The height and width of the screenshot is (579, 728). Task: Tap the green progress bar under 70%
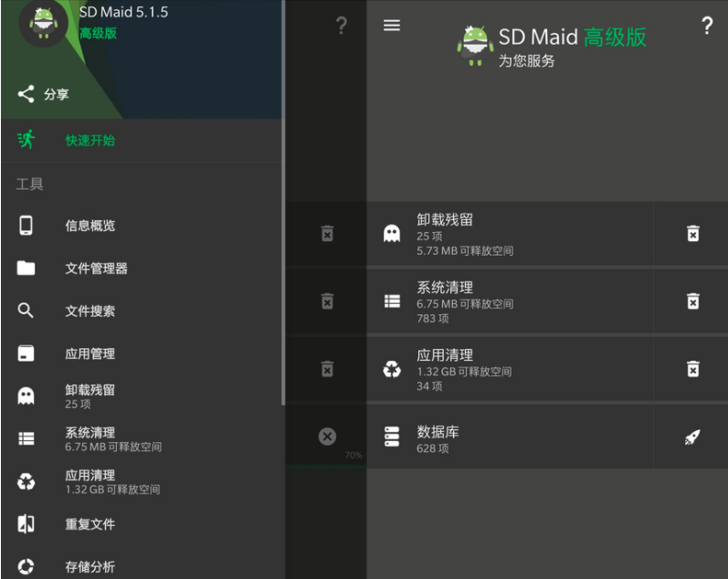pos(326,466)
